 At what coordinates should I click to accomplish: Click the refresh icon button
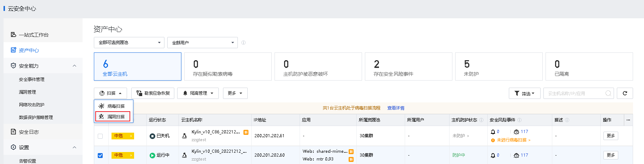click(625, 93)
